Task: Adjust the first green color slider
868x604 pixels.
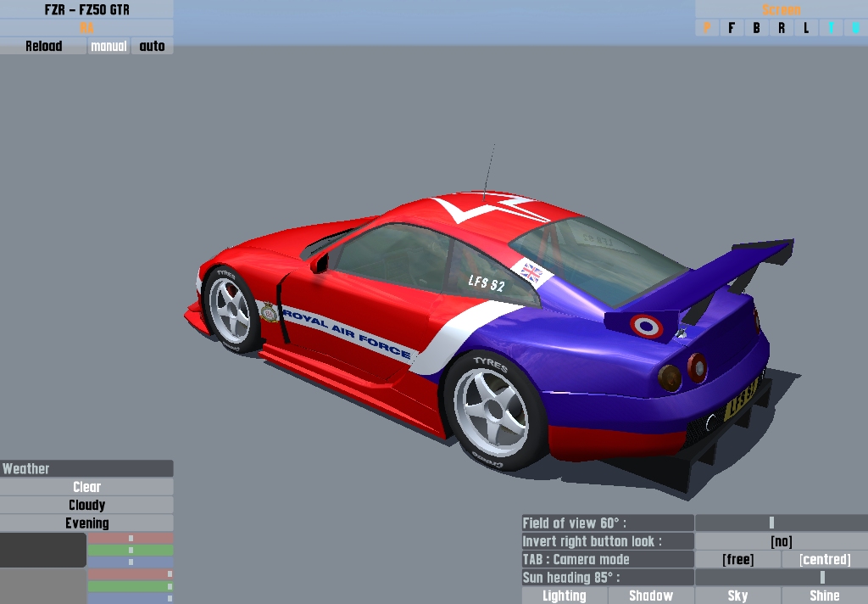Action: click(131, 551)
